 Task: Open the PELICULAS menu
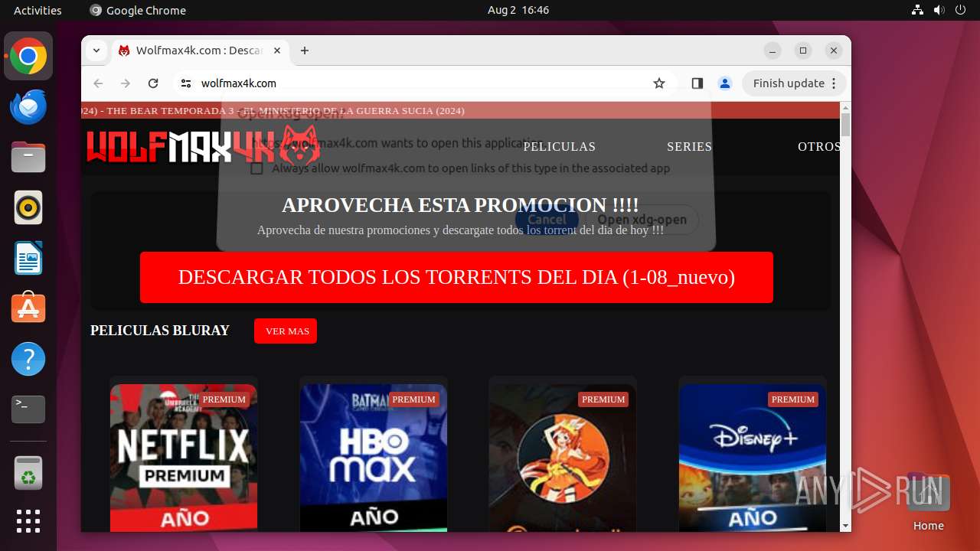[x=559, y=147]
